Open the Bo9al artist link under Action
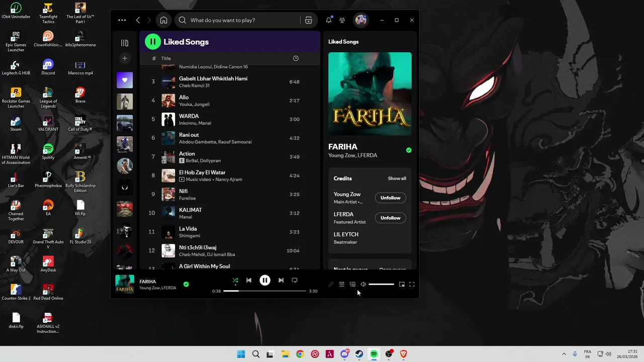This screenshot has width=644, height=362. pos(192,161)
